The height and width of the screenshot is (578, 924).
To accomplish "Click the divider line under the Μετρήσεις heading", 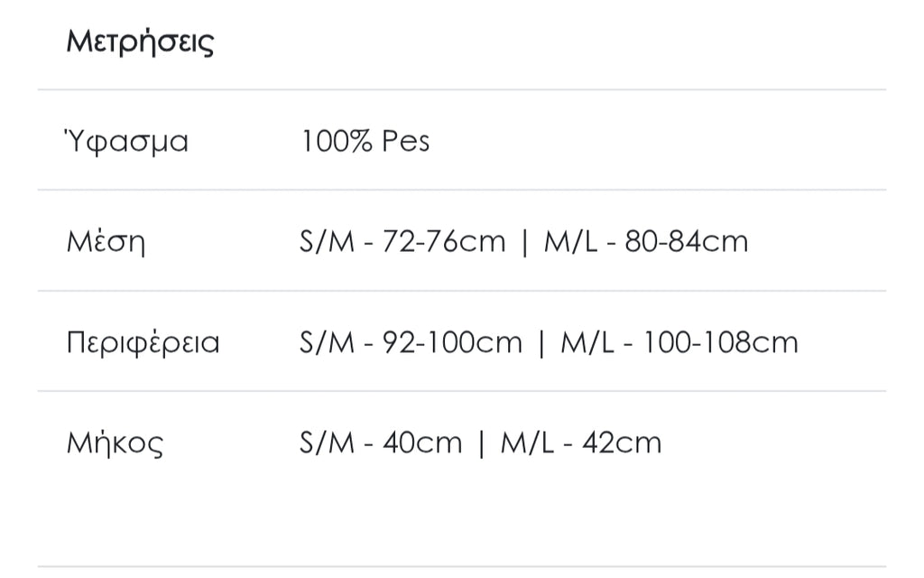I will tap(462, 89).
